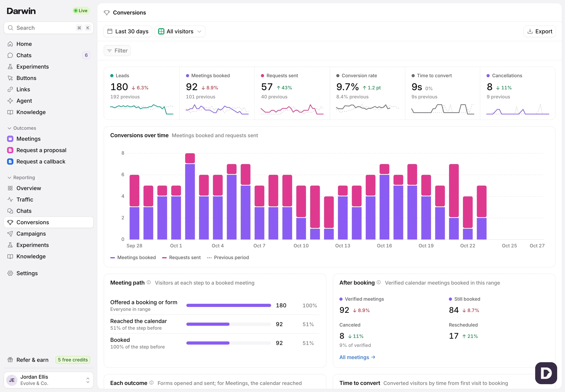This screenshot has height=392, width=565.
Task: Click the Live status badge
Action: click(x=81, y=11)
